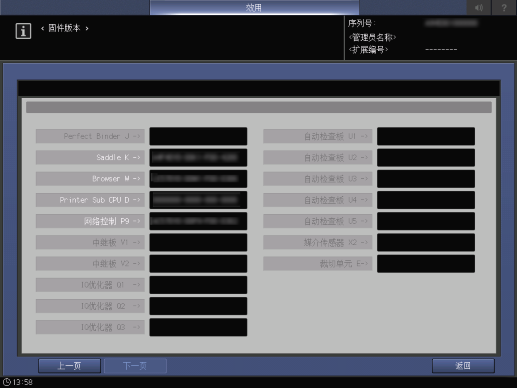Click the 自动检查板 U1 version field
Image resolution: width=517 pixels, height=388 pixels.
coord(426,136)
